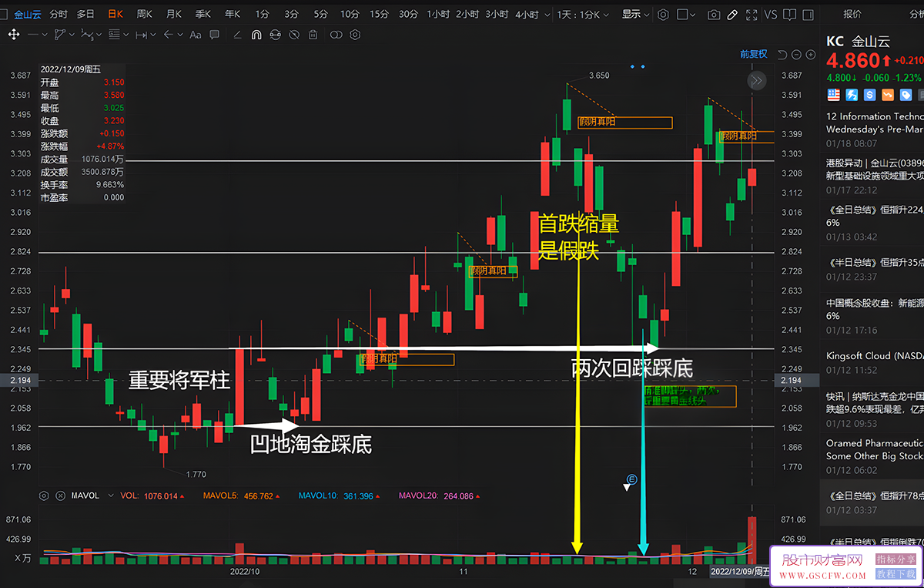The height and width of the screenshot is (588, 924).
Task: Open the Kingsoft Cloud (NASDA news item
Action: point(875,362)
